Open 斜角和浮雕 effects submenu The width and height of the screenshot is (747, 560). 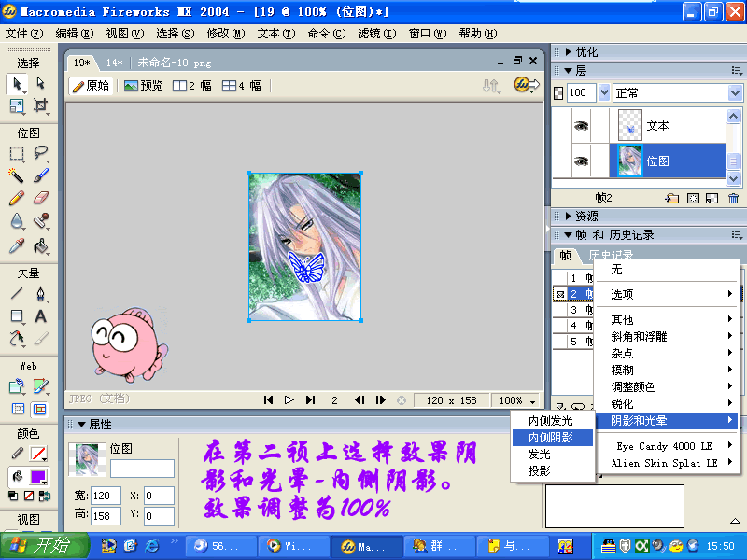pyautogui.click(x=667, y=337)
